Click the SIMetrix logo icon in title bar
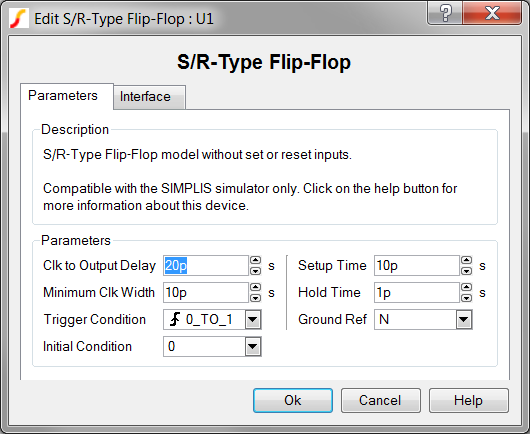530x434 pixels. tap(18, 19)
